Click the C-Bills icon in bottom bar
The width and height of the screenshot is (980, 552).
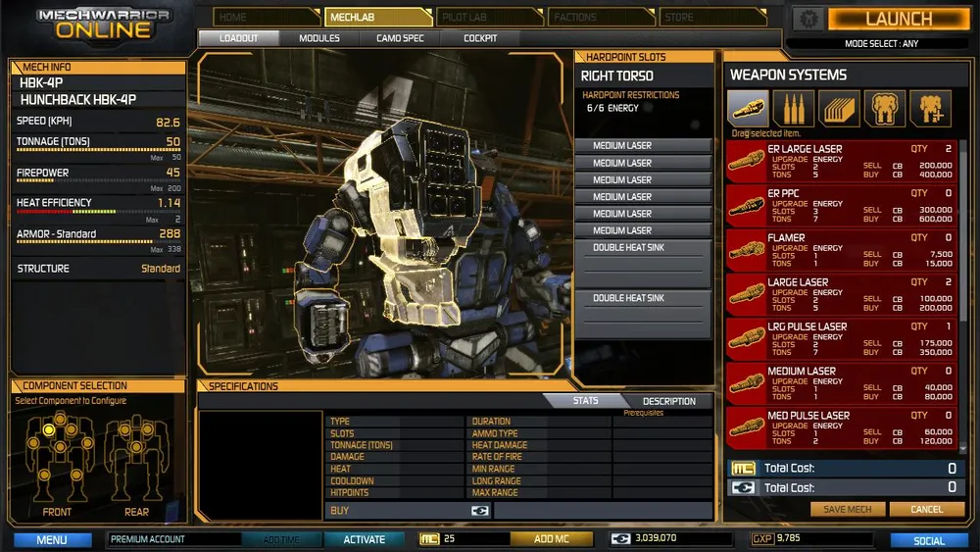620,538
